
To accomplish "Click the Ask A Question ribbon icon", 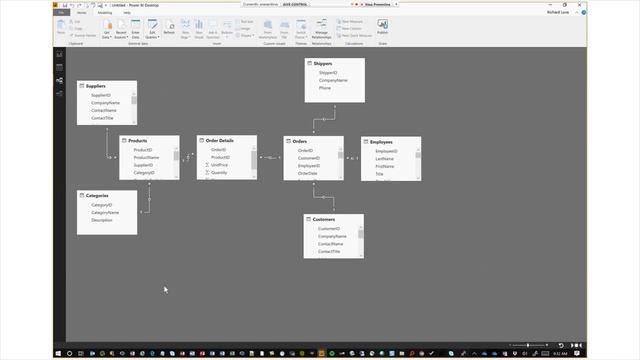I will [x=213, y=24].
